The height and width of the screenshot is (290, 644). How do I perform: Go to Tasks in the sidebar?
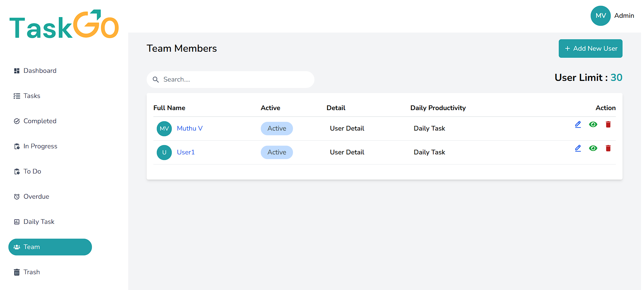tap(32, 96)
